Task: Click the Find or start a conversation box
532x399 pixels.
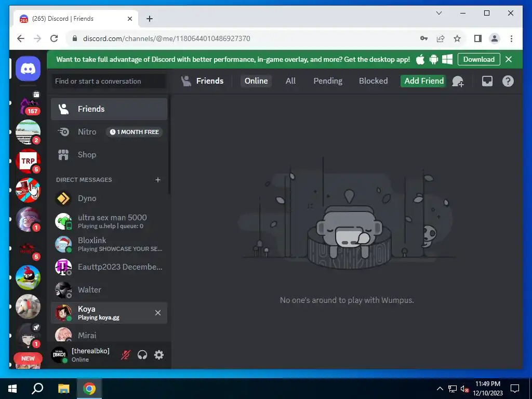Action: pos(109,81)
